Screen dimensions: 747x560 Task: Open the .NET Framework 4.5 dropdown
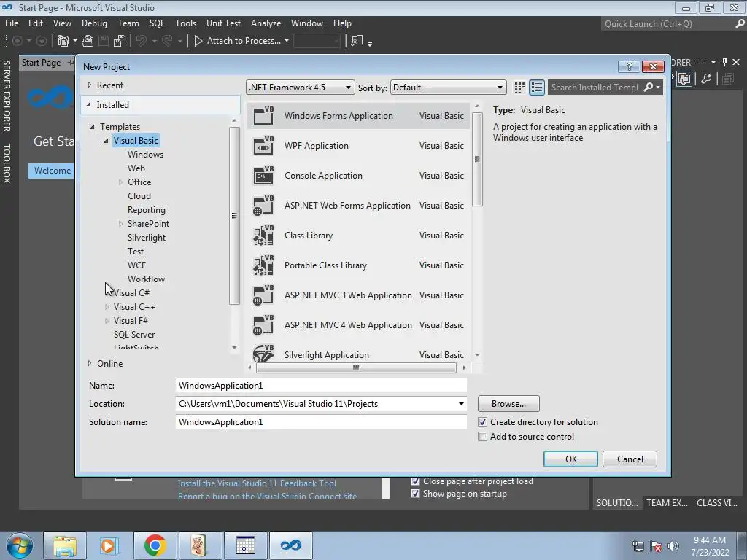tap(300, 87)
